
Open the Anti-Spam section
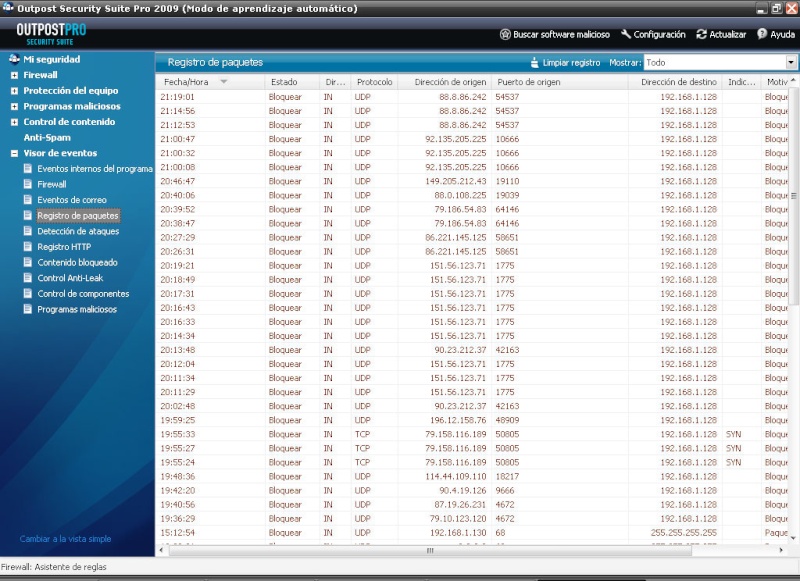coord(47,137)
